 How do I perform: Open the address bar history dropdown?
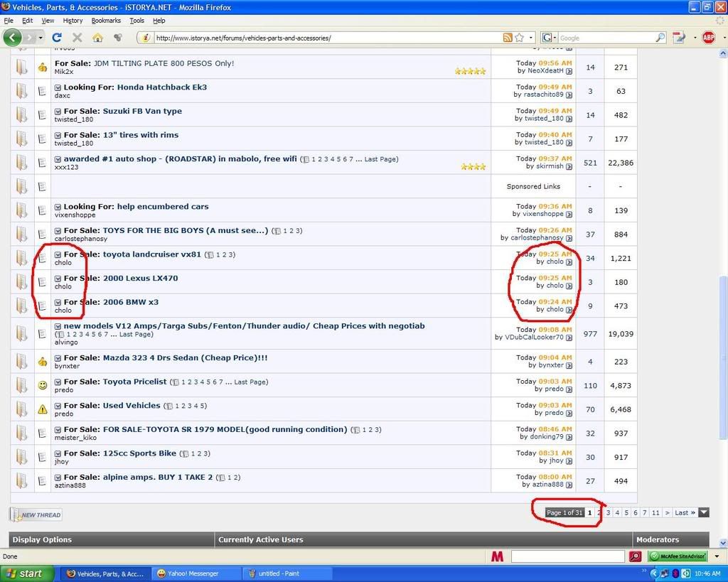(x=531, y=38)
